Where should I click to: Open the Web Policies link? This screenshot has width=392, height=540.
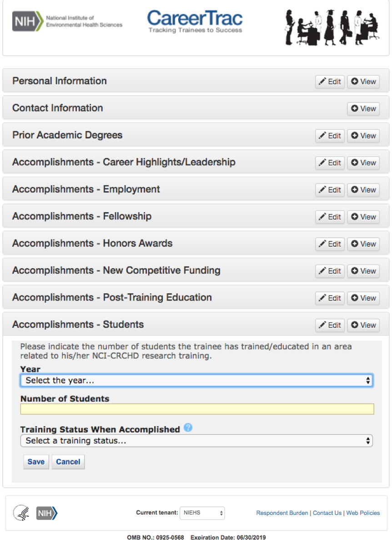363,513
